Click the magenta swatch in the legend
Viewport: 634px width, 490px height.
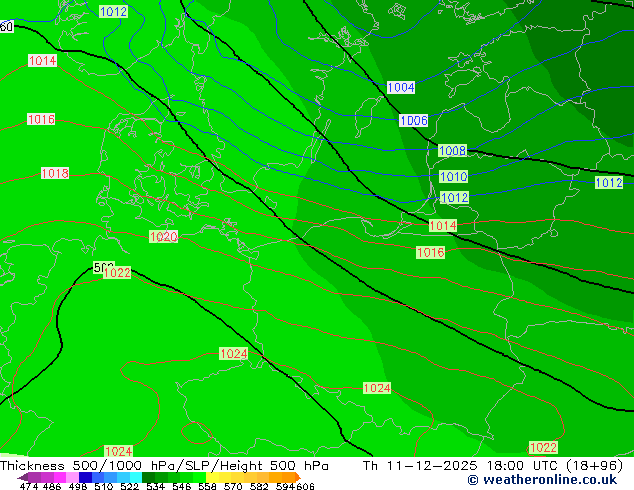tap(60, 477)
